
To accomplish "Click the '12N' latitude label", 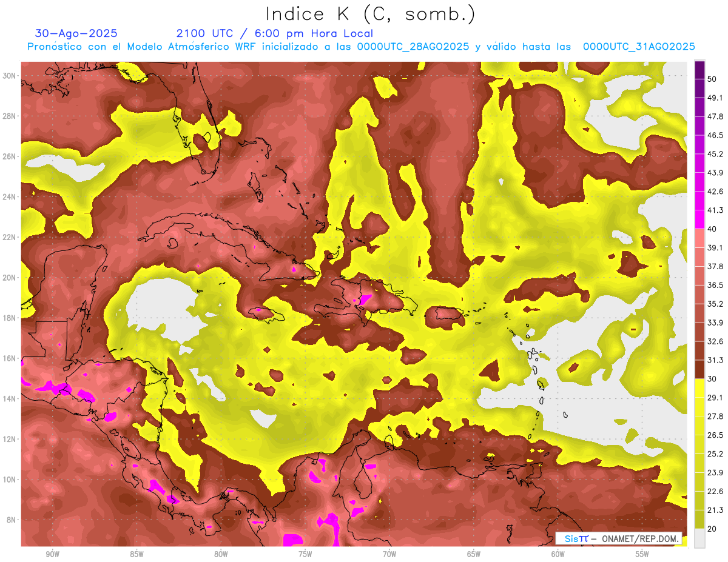I will click(x=10, y=439).
